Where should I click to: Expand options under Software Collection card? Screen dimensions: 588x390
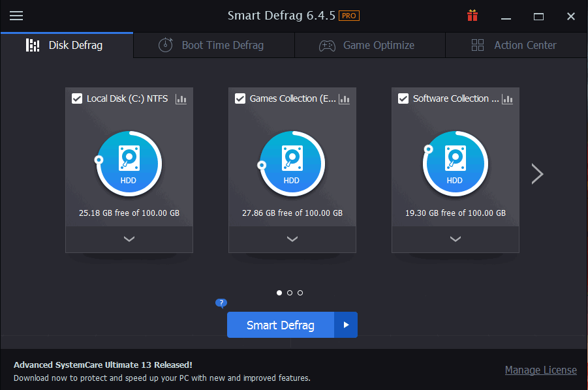[456, 239]
